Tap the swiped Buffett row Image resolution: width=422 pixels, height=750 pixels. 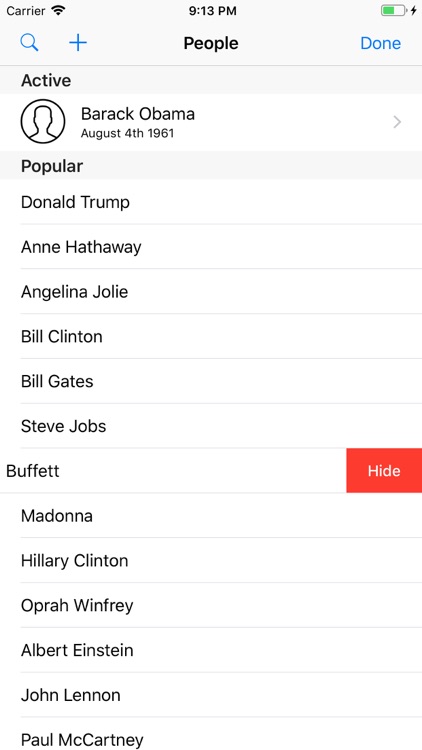(x=173, y=471)
